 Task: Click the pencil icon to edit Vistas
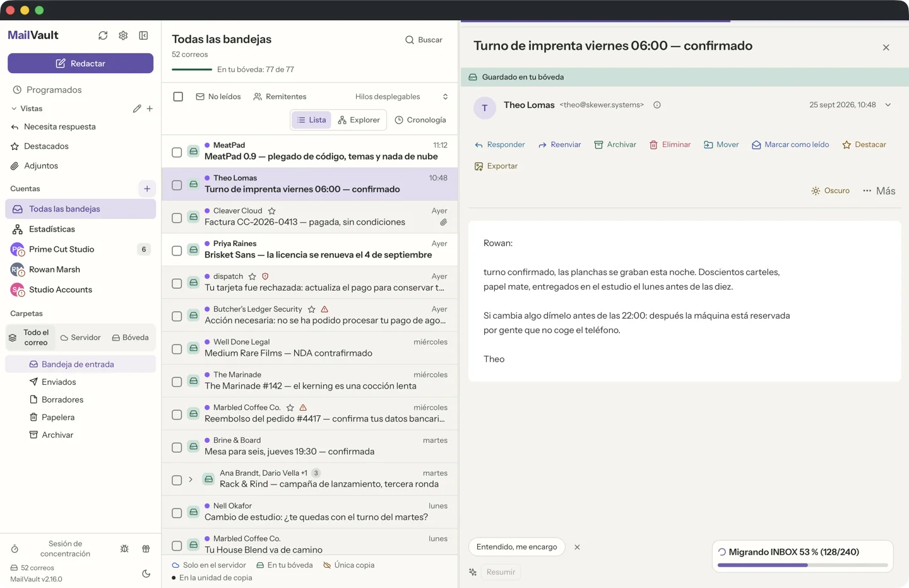coord(137,109)
